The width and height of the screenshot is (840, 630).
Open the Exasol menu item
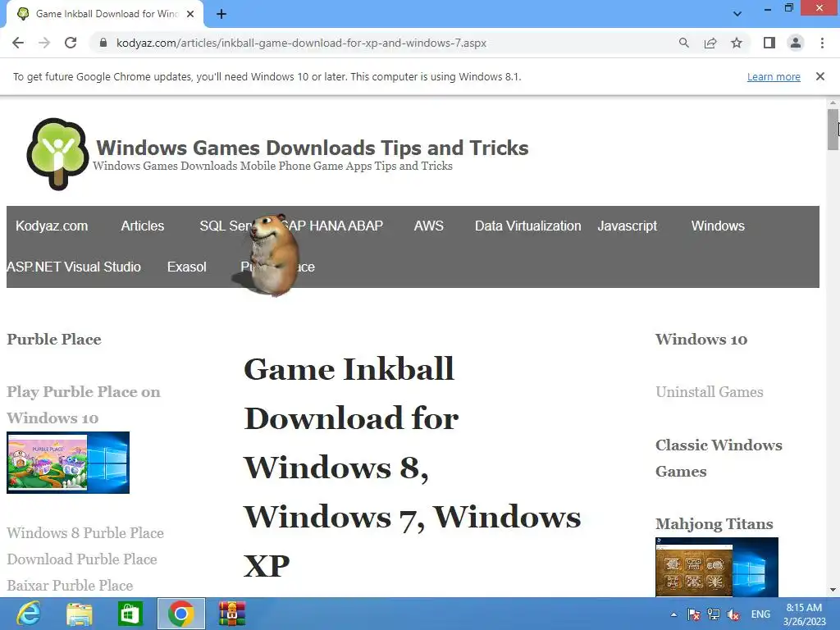tap(186, 267)
